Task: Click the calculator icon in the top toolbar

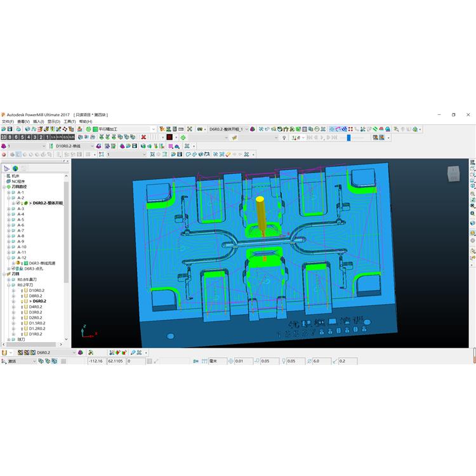Action: pyautogui.click(x=175, y=129)
